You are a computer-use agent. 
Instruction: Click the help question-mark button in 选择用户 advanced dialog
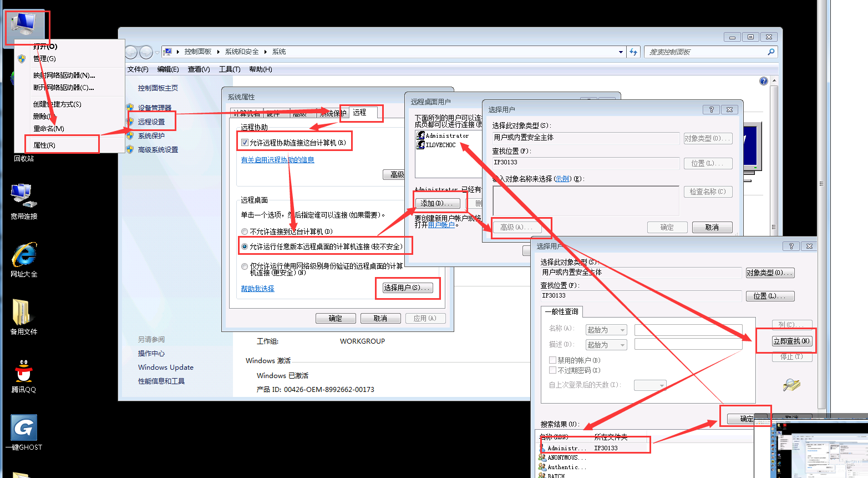click(791, 246)
